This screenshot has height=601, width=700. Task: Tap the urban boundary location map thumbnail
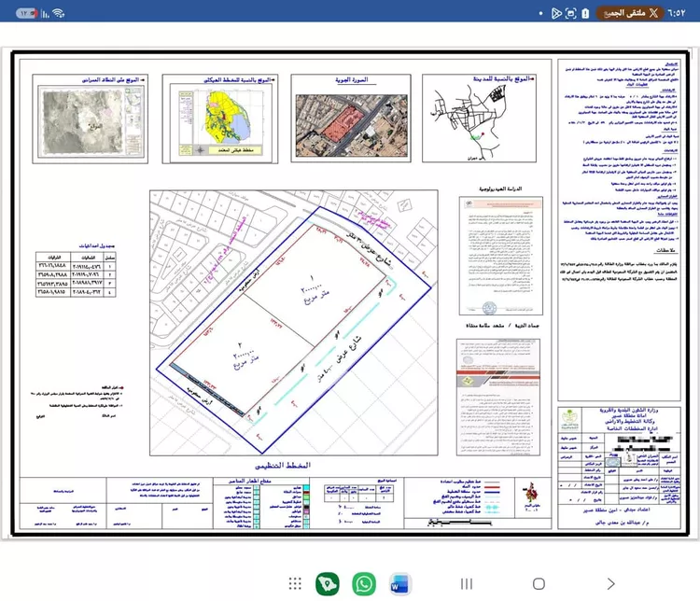point(91,122)
